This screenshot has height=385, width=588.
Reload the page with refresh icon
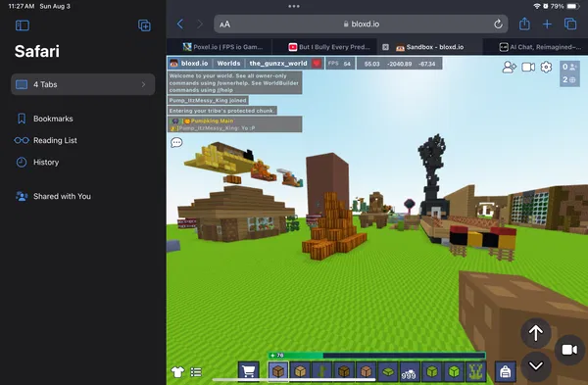coord(498,24)
